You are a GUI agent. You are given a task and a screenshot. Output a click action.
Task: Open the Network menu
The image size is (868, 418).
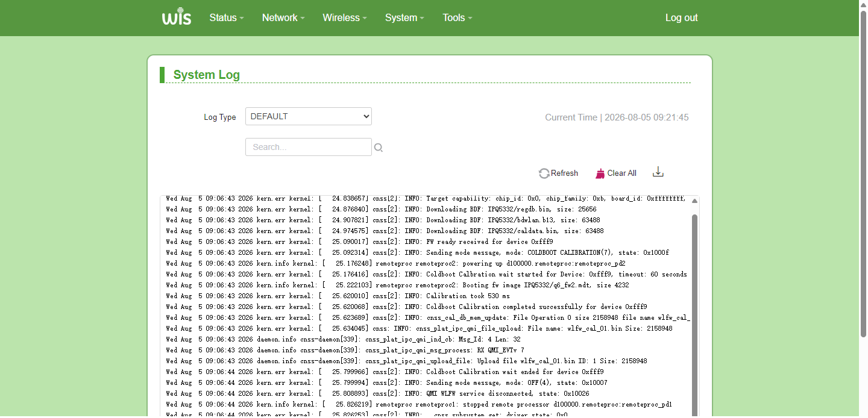click(x=283, y=18)
